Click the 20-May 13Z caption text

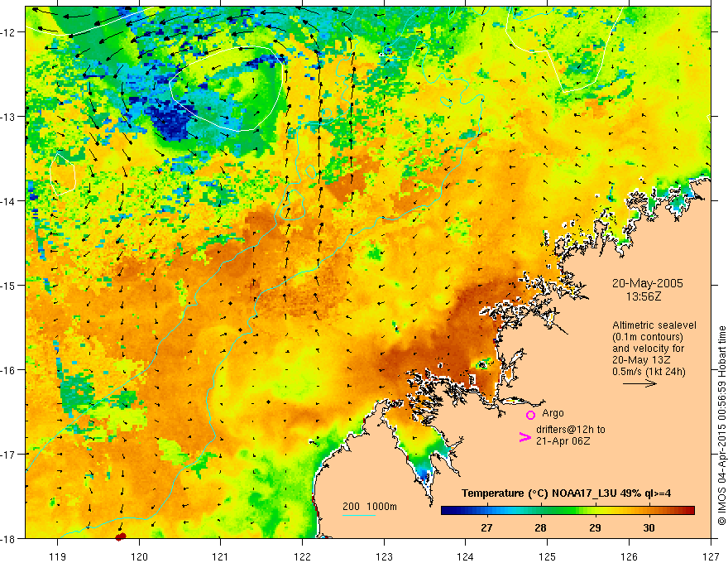point(641,360)
